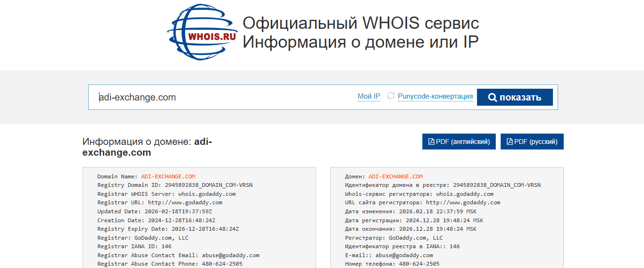Click the WHOIS.RU globe logo
Screen dimensions: 644x268
pyautogui.click(x=202, y=32)
